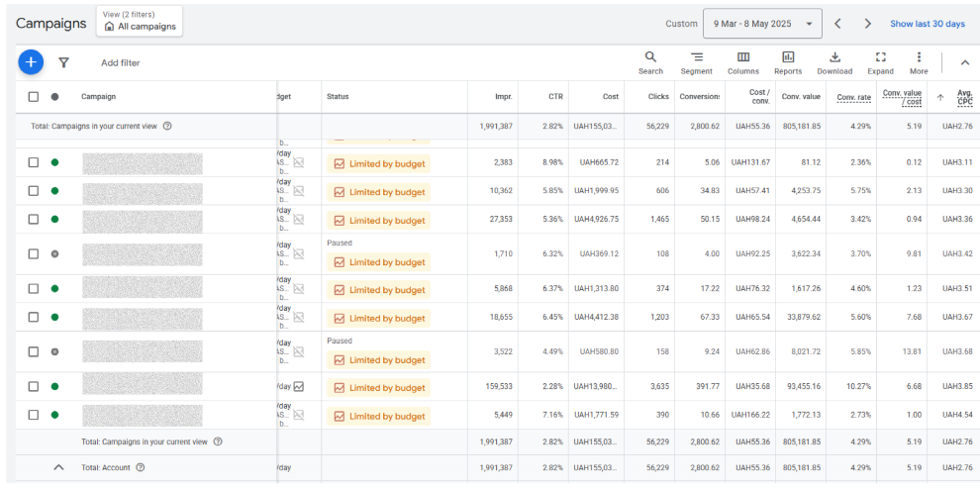
Task: Click help icon beside bottom Total: Campaigns row
Action: coord(218,441)
